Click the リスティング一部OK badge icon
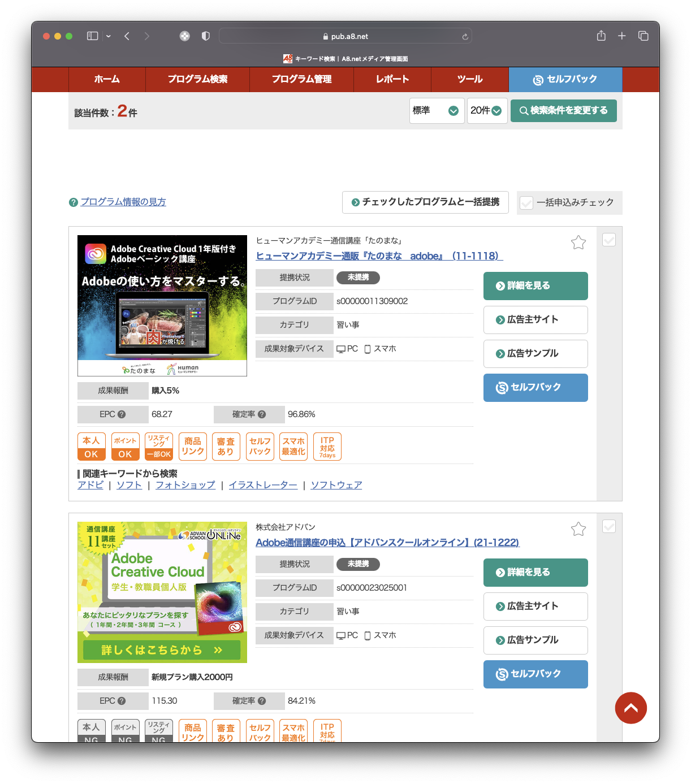 coord(159,447)
